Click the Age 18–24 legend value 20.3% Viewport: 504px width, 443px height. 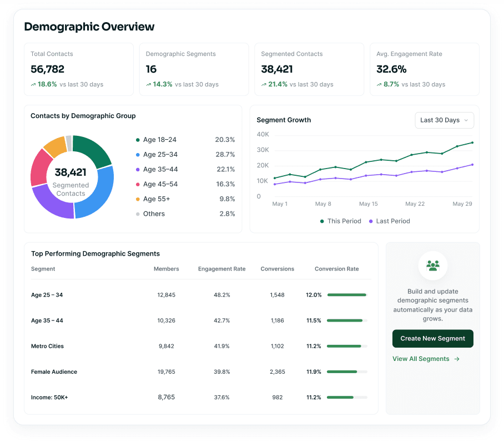pyautogui.click(x=225, y=140)
